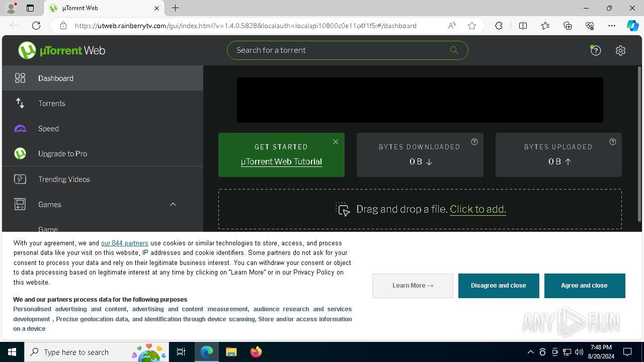644x362 pixels.
Task: Select Upgrade to Pro in sidebar
Action: (103, 153)
